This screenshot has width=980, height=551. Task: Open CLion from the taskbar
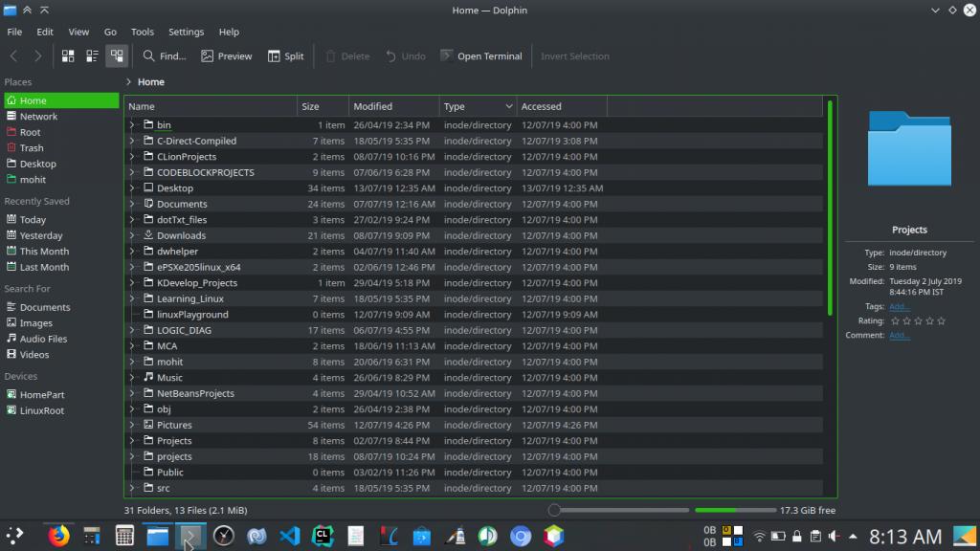[x=323, y=536]
